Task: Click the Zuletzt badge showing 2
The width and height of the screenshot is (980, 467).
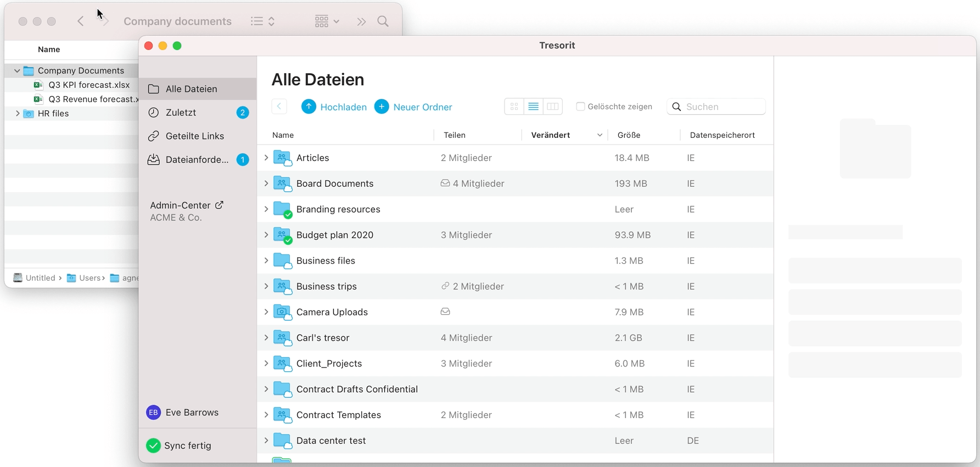Action: 243,113
